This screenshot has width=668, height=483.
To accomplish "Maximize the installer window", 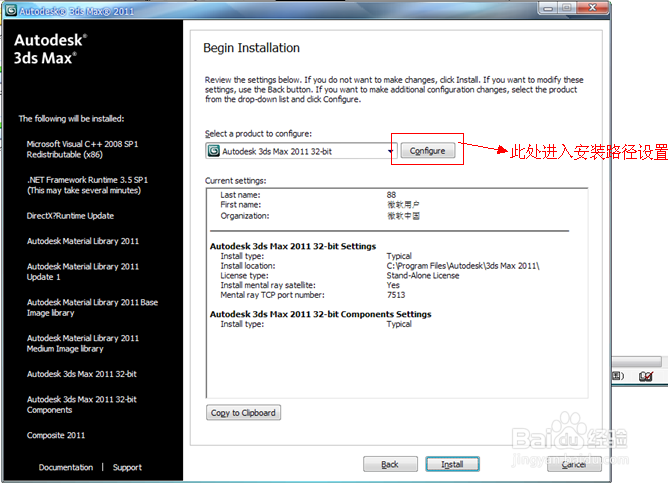I will pyautogui.click(x=567, y=8).
